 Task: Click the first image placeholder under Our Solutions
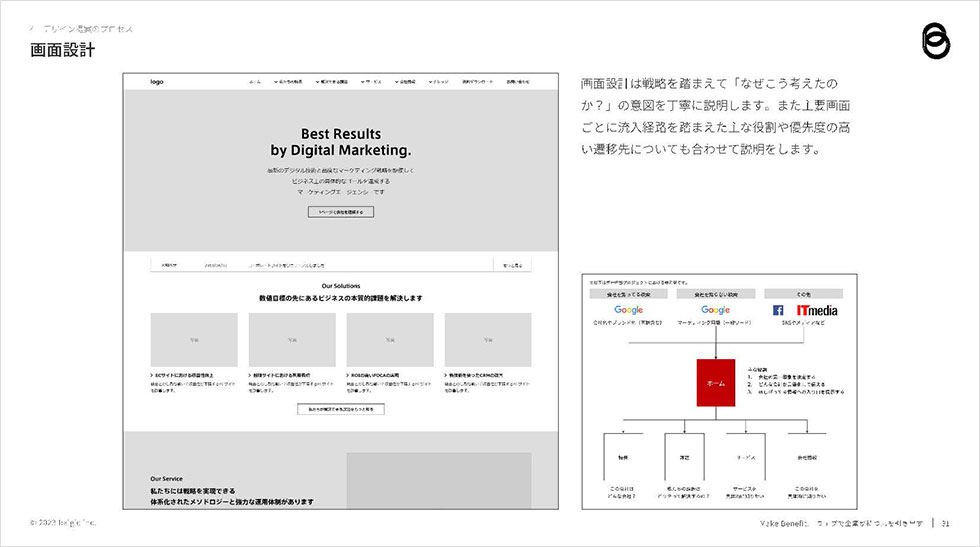(194, 340)
